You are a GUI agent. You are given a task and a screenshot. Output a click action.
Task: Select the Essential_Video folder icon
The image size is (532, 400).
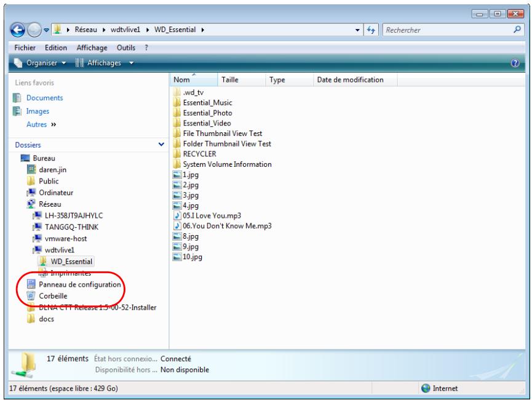click(x=177, y=123)
